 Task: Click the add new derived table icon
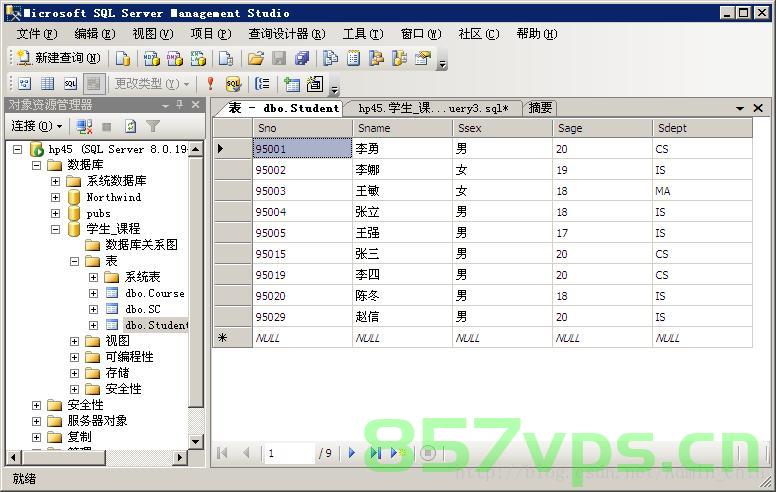click(315, 84)
